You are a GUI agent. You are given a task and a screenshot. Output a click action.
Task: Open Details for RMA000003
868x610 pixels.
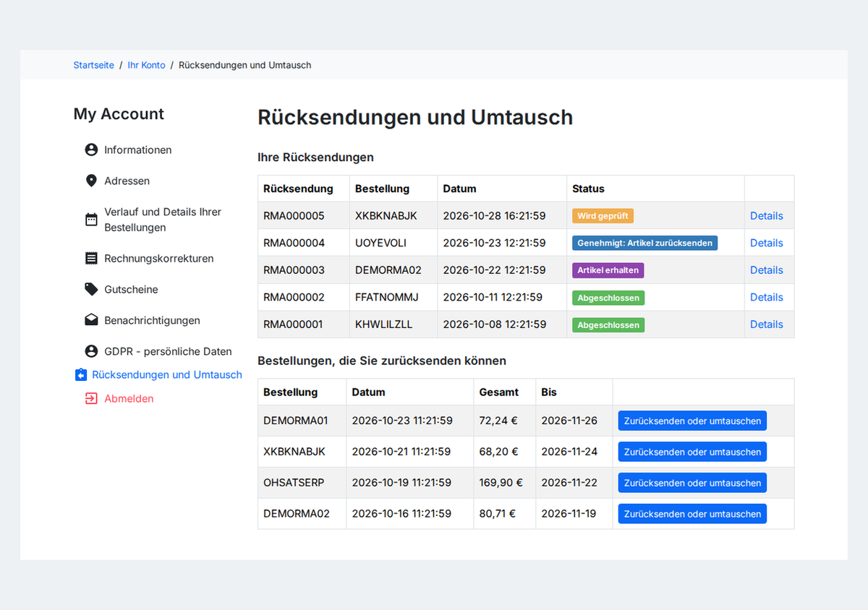click(767, 270)
